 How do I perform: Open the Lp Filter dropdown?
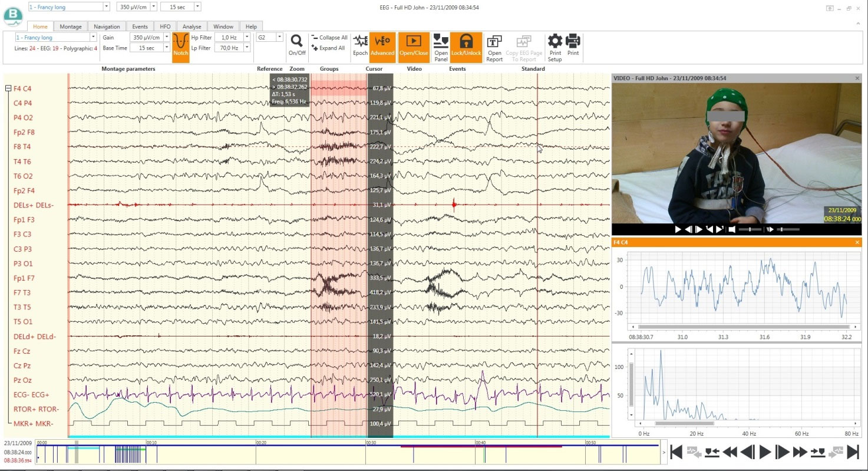(248, 48)
